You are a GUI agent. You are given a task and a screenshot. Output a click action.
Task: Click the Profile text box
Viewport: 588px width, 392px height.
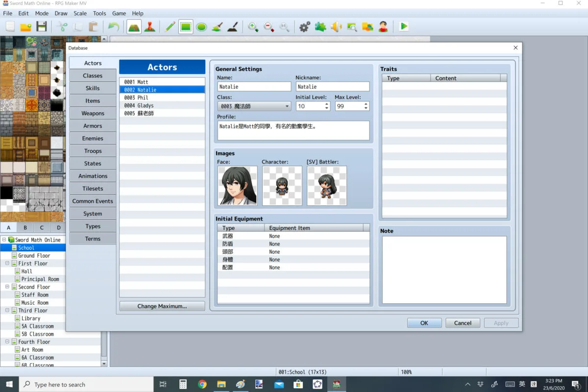(x=294, y=130)
